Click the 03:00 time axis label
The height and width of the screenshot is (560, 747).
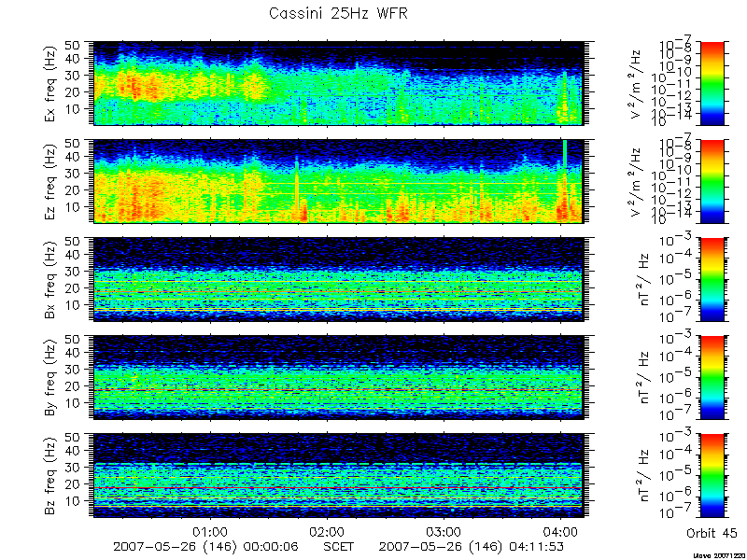click(444, 531)
